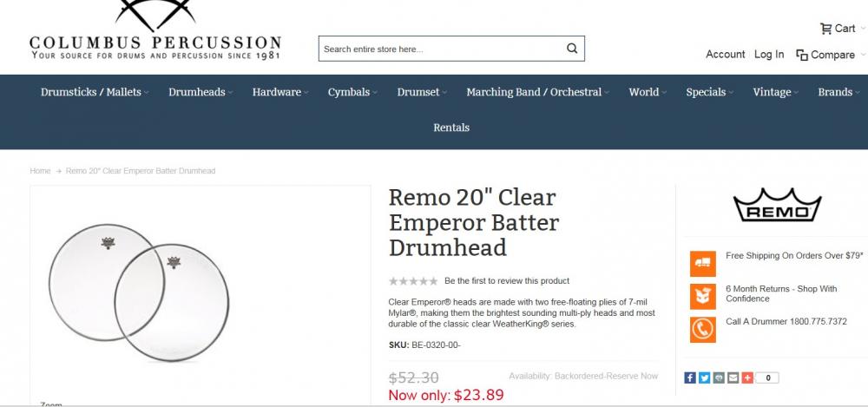Share product on Twitter
Viewport: 868px width, 407px height.
705,377
